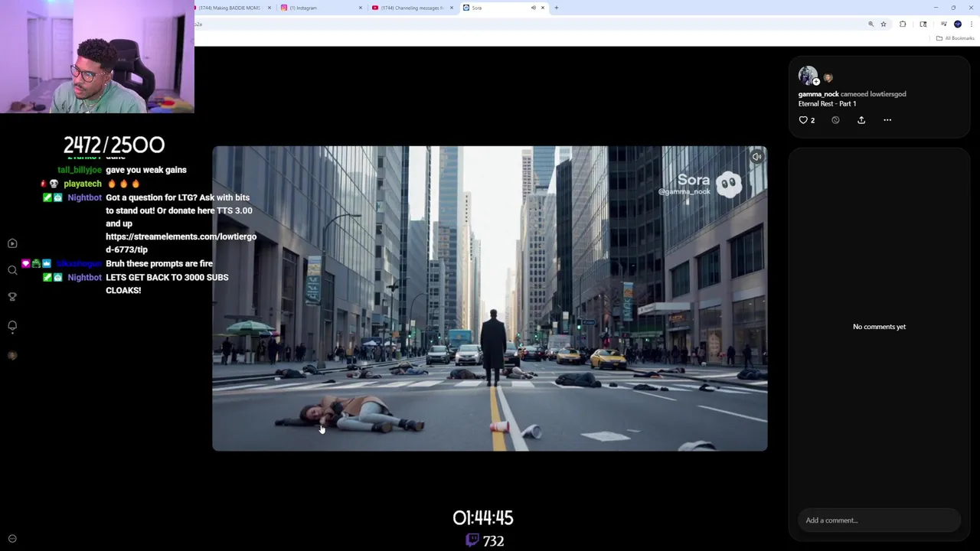Follow gamma_nock via plus badge on avatar
Viewport: 980px width, 551px height.
tap(816, 82)
